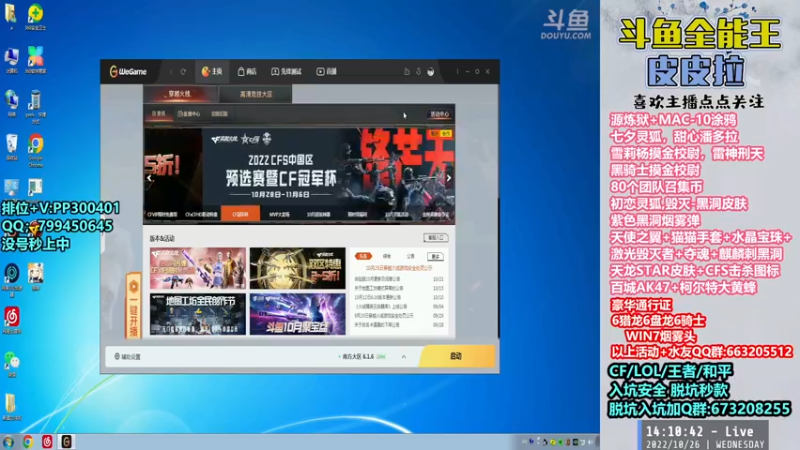The image size is (800, 450).
Task: Open the 地图工坊全民创作节 thumbnail
Action: [198, 314]
